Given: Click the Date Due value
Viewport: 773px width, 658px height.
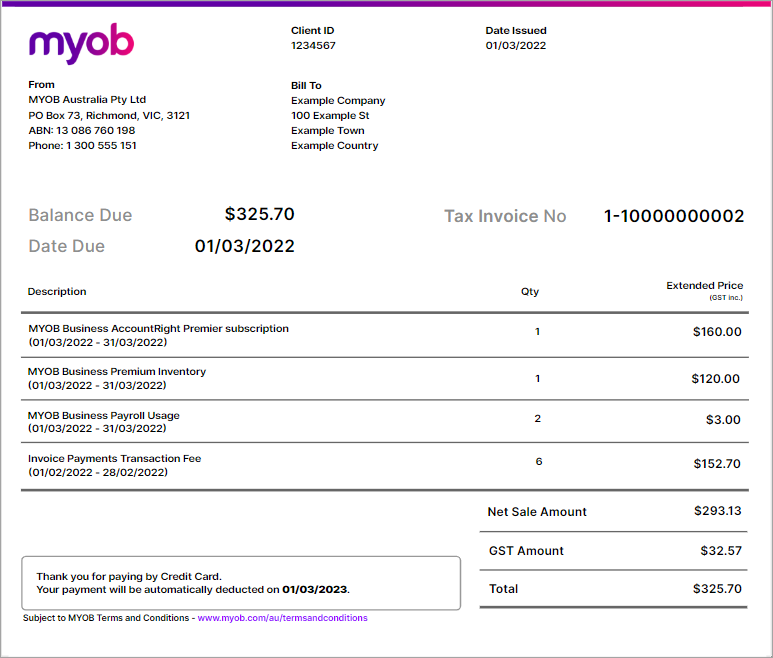Looking at the screenshot, I should pyautogui.click(x=244, y=246).
